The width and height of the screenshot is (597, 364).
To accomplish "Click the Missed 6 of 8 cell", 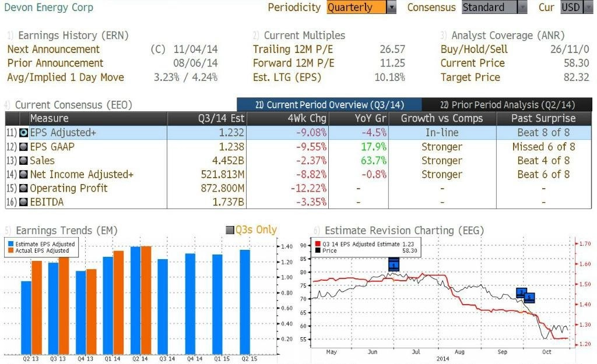I will 544,147.
